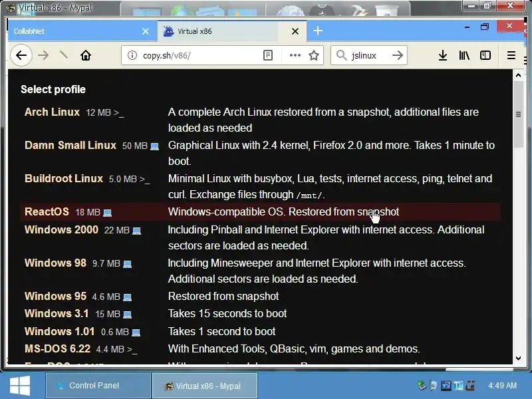Image resolution: width=532 pixels, height=399 pixels.
Task: Click the vertical scrollbar thumb
Action: click(518, 114)
